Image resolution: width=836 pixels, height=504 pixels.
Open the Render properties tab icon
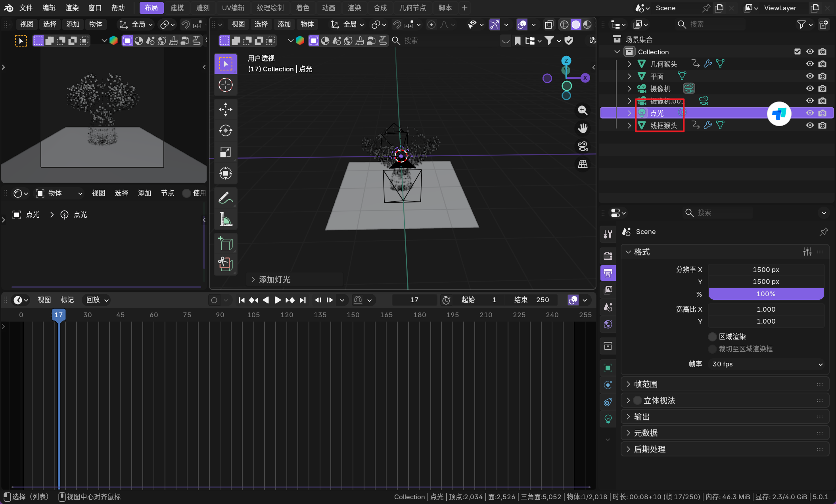click(608, 256)
